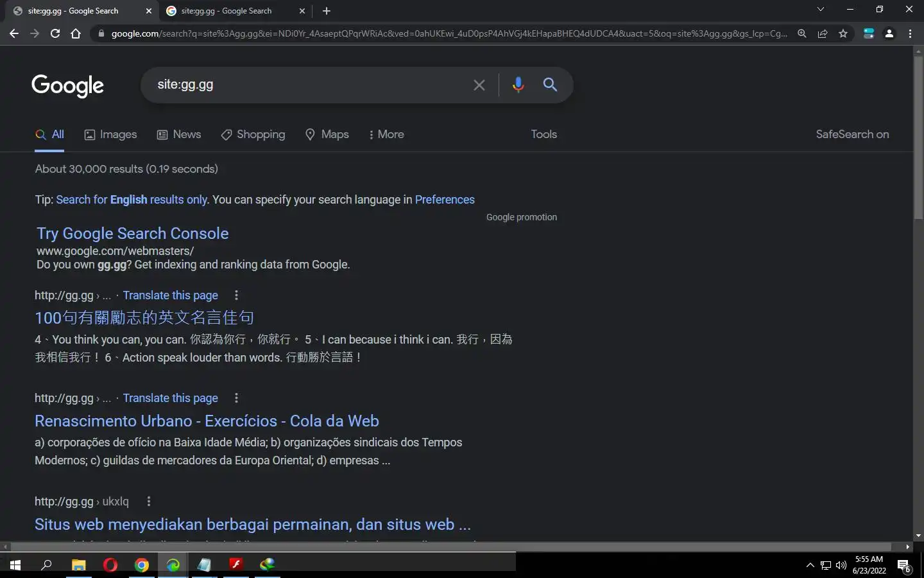Launch Opera from taskbar

110,565
